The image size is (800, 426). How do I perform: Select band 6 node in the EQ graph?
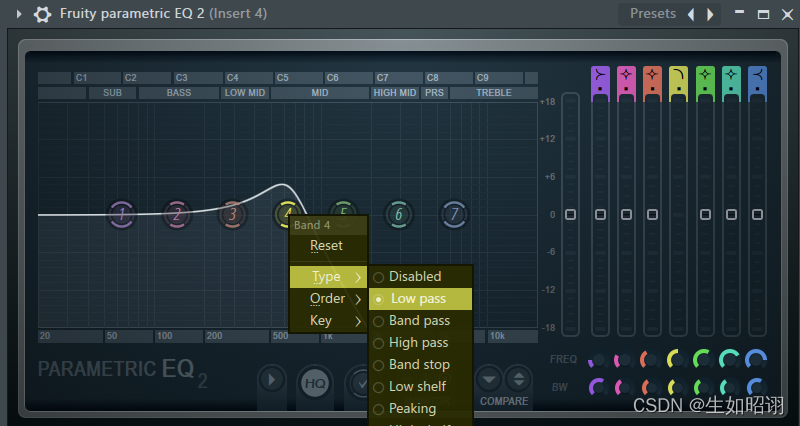click(398, 214)
